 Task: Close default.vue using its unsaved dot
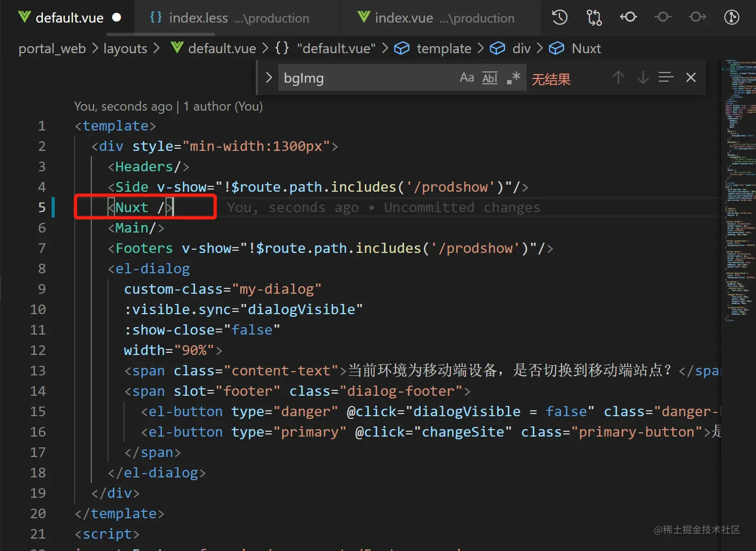(117, 18)
